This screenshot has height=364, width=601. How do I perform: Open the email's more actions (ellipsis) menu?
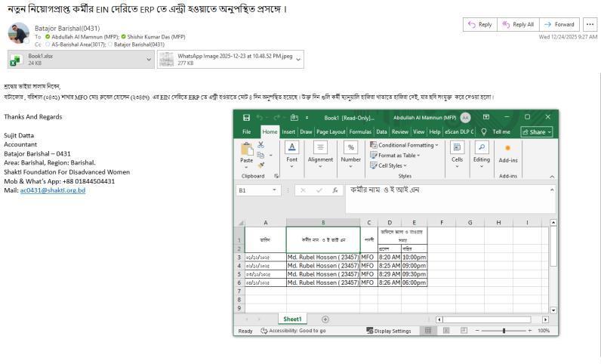pyautogui.click(x=590, y=24)
